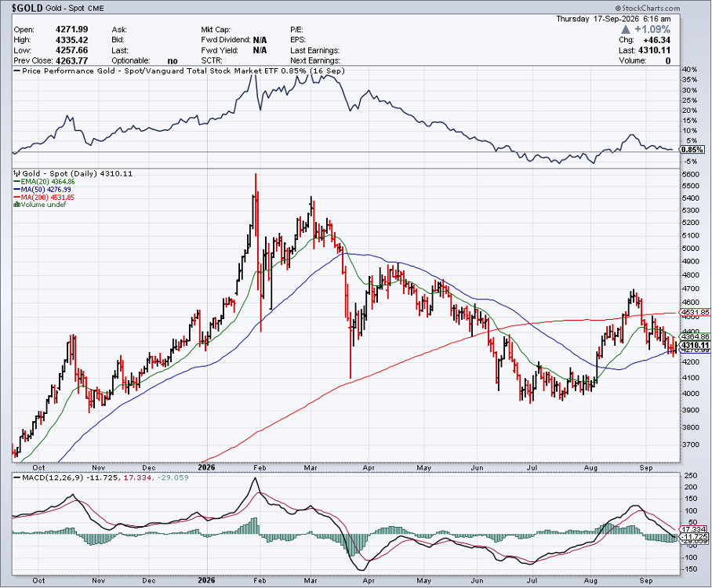Click the $GOLD ticker symbol title
This screenshot has height=588, width=712.
[27, 8]
